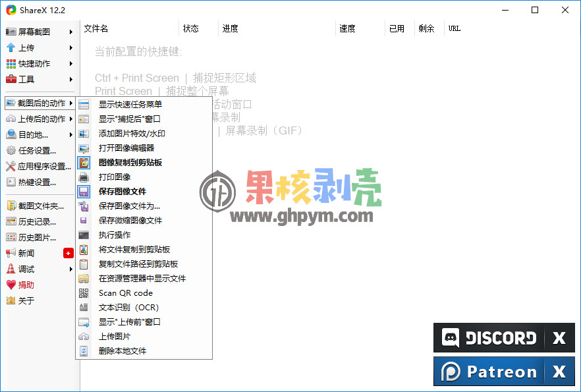Viewport: 581px width, 392px height.
Task: Sort by the 状态 column header
Action: [199, 28]
